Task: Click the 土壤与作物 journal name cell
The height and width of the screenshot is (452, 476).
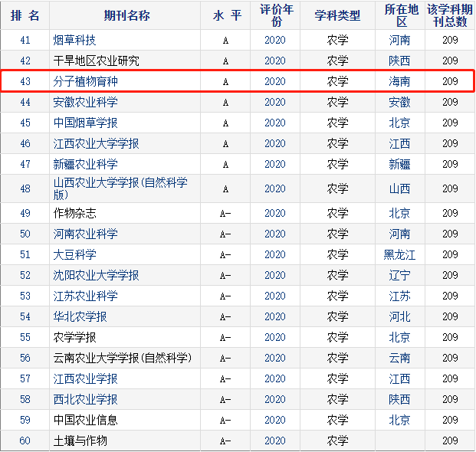Action: click(x=80, y=441)
